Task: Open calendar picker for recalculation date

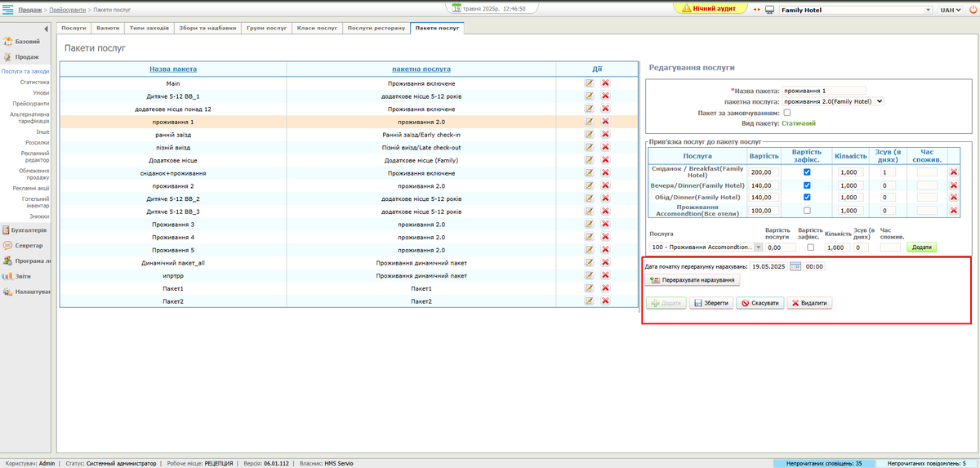Action: [x=795, y=266]
